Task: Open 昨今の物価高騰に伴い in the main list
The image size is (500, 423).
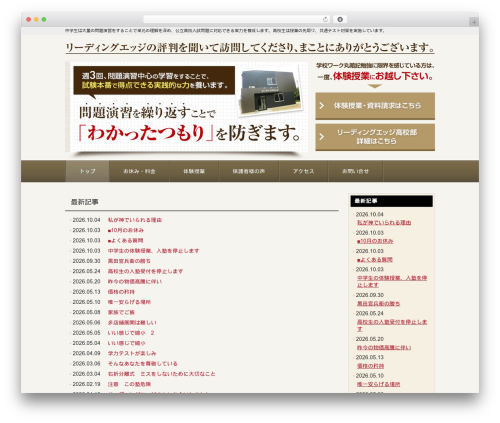Action: (x=135, y=282)
